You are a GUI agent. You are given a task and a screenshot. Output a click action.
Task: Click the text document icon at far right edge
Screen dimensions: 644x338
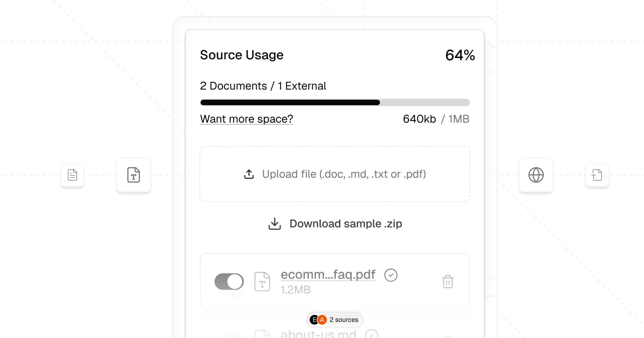(597, 175)
